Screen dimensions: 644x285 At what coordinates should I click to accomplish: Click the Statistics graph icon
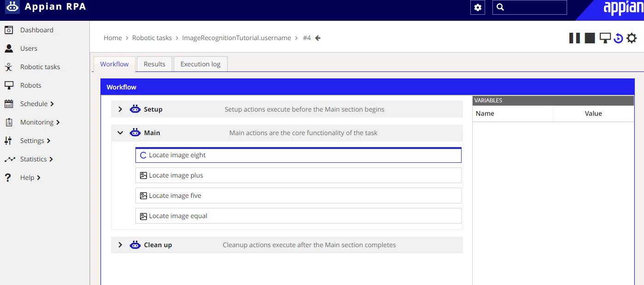tap(10, 159)
